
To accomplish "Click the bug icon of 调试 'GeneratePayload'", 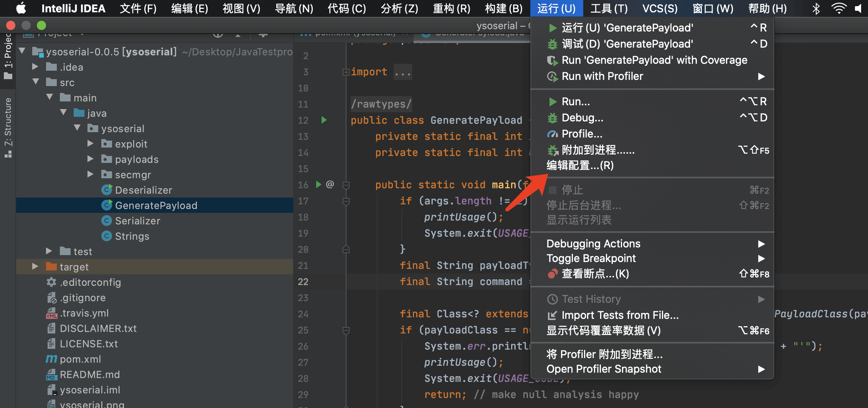I will pyautogui.click(x=553, y=44).
